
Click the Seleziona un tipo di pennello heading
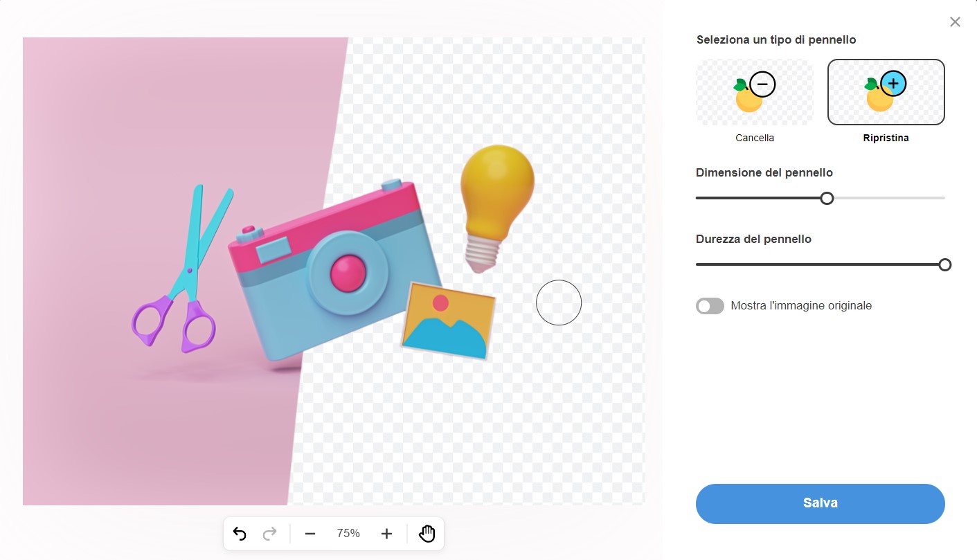pos(776,40)
